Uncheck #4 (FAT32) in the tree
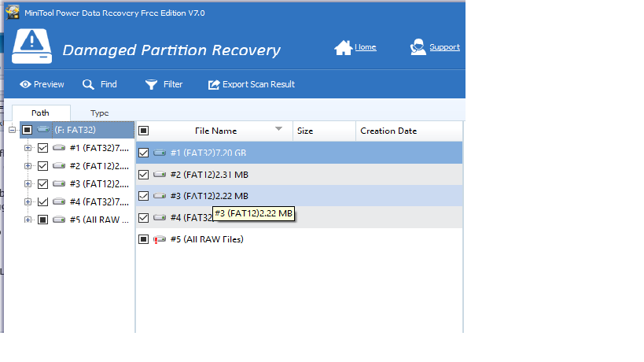Screen dimensions: 644x362 click(42, 201)
